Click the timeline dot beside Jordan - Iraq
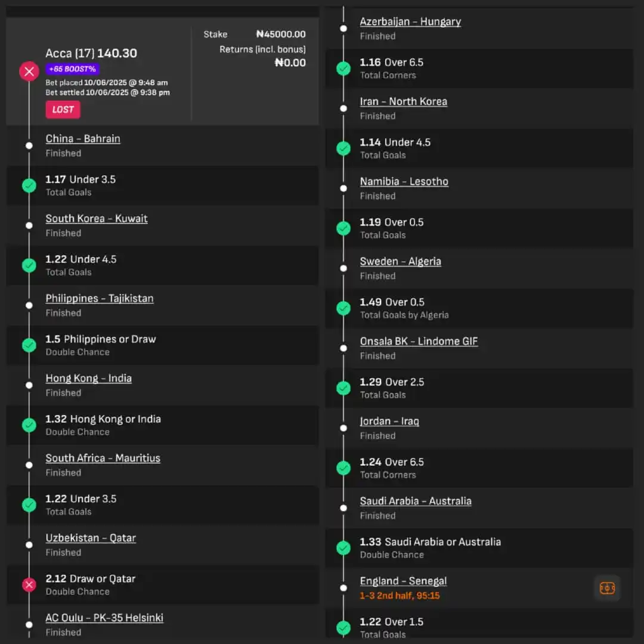 (x=343, y=428)
